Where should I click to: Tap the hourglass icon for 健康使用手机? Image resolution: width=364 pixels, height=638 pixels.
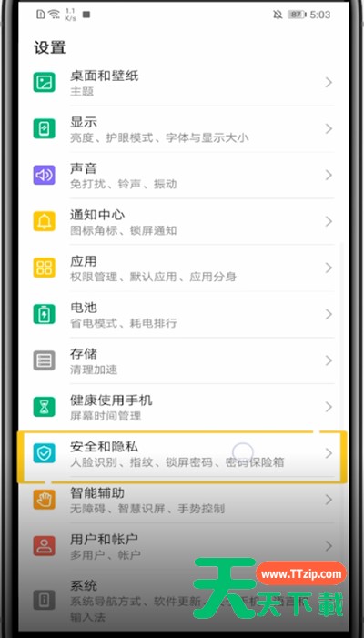tap(44, 408)
